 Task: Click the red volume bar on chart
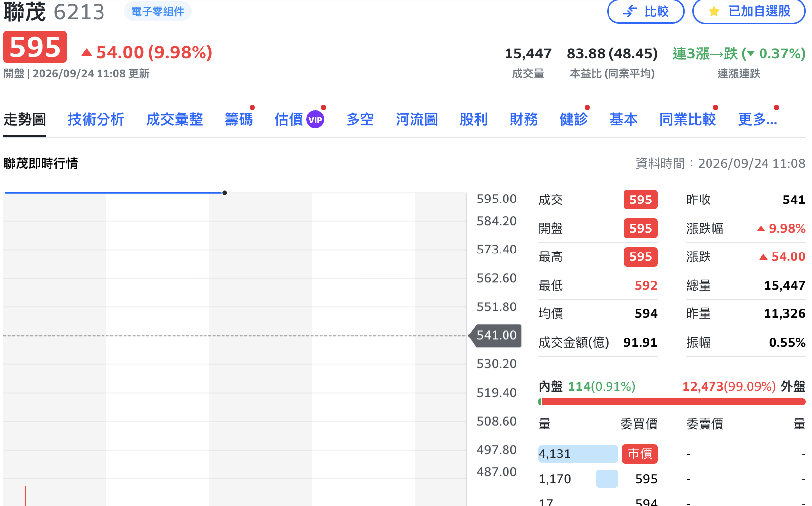(x=25, y=496)
